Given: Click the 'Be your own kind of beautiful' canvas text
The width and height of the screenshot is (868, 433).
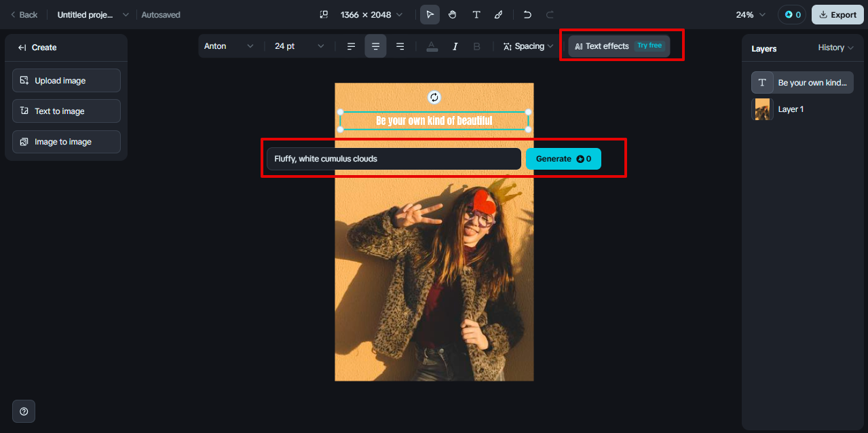Looking at the screenshot, I should coord(434,121).
